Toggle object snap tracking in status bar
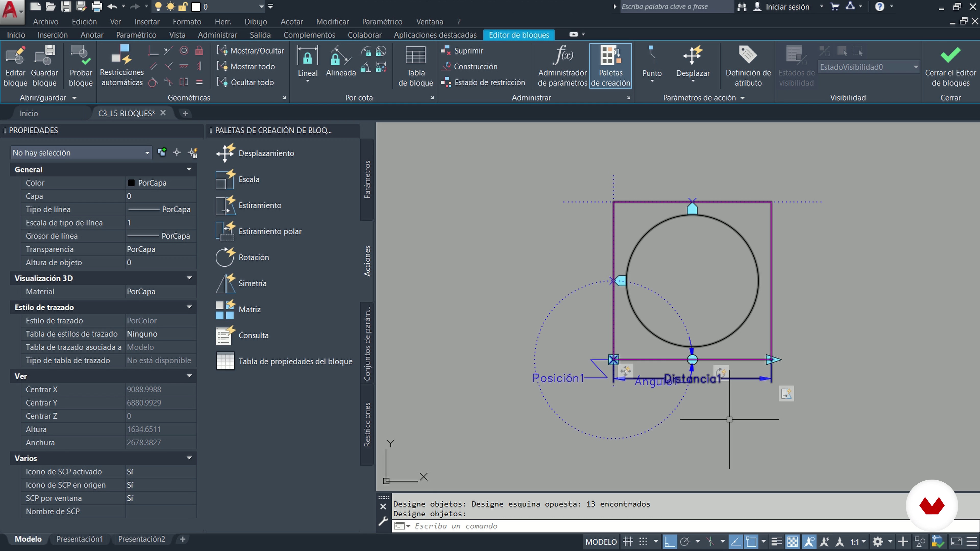Image resolution: width=980 pixels, height=551 pixels. pos(735,542)
